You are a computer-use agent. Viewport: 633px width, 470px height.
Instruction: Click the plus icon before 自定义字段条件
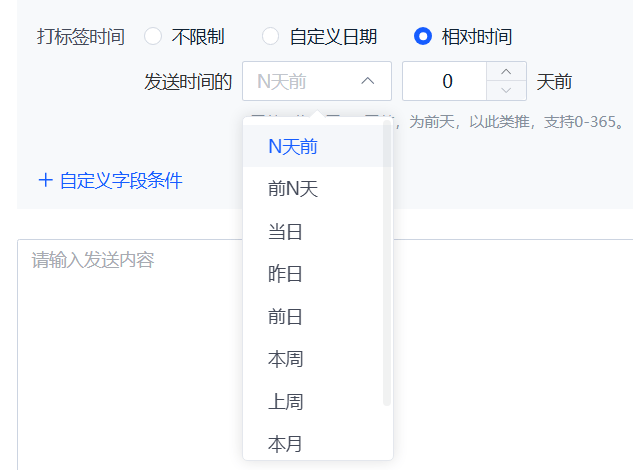tap(45, 181)
